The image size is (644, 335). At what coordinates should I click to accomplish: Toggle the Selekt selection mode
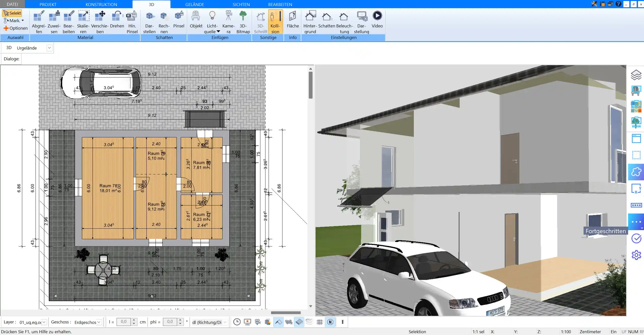coord(12,13)
